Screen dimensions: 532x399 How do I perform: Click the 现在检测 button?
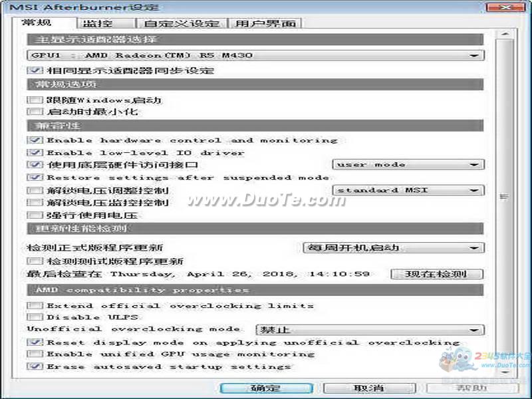click(x=437, y=274)
